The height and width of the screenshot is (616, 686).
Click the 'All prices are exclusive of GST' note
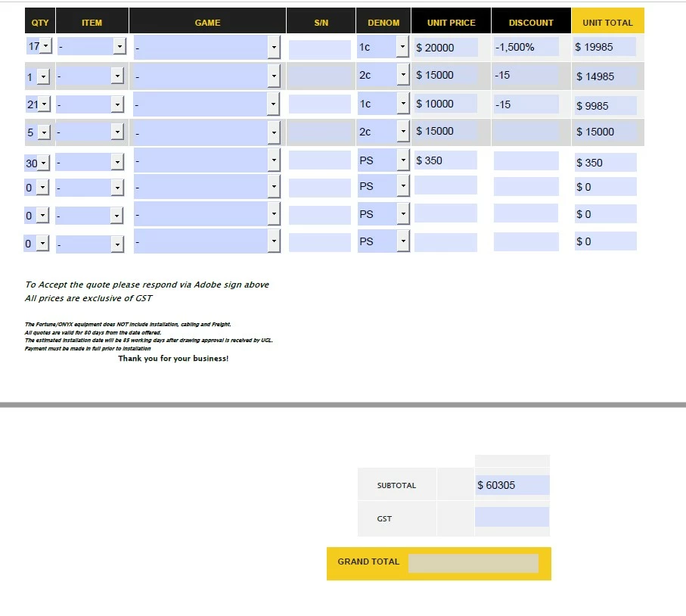[88, 298]
